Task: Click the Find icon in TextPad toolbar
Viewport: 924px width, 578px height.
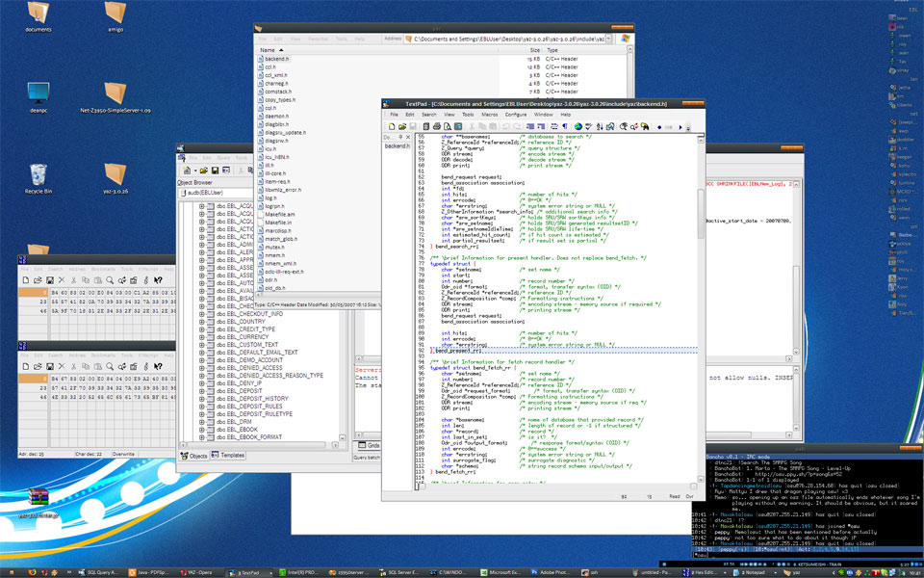Action: [623, 127]
